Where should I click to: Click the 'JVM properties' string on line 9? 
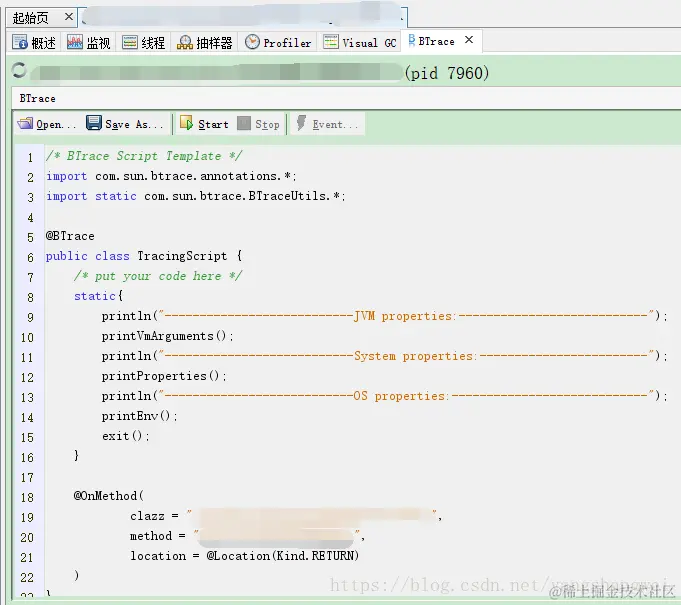point(405,316)
